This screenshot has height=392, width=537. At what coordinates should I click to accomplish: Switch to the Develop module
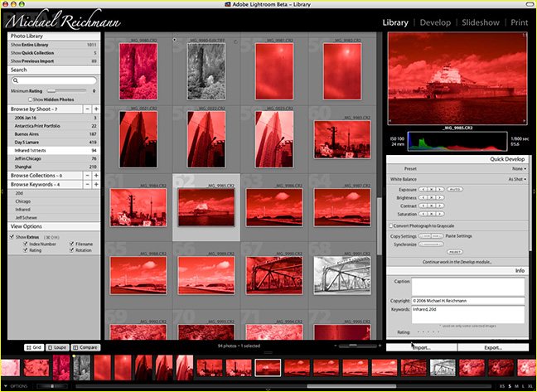click(435, 22)
